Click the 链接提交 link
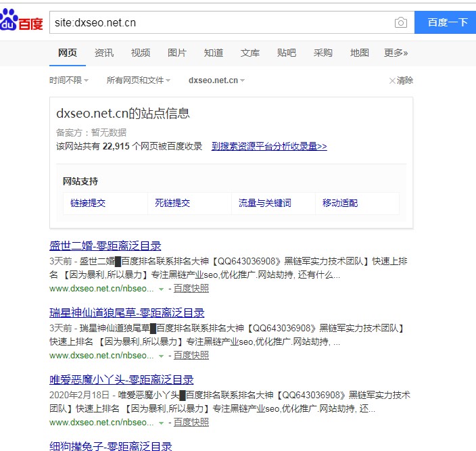The width and height of the screenshot is (476, 451). point(88,203)
